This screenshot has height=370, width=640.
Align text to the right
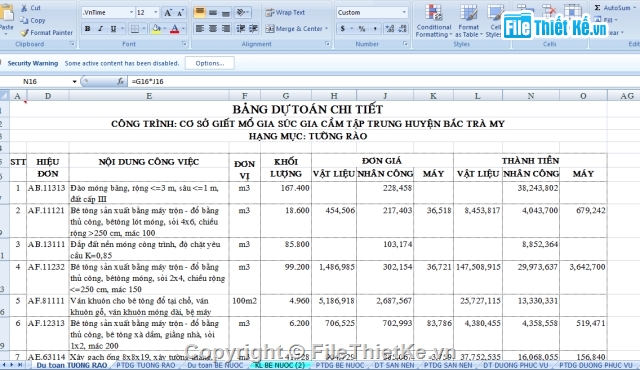226,29
